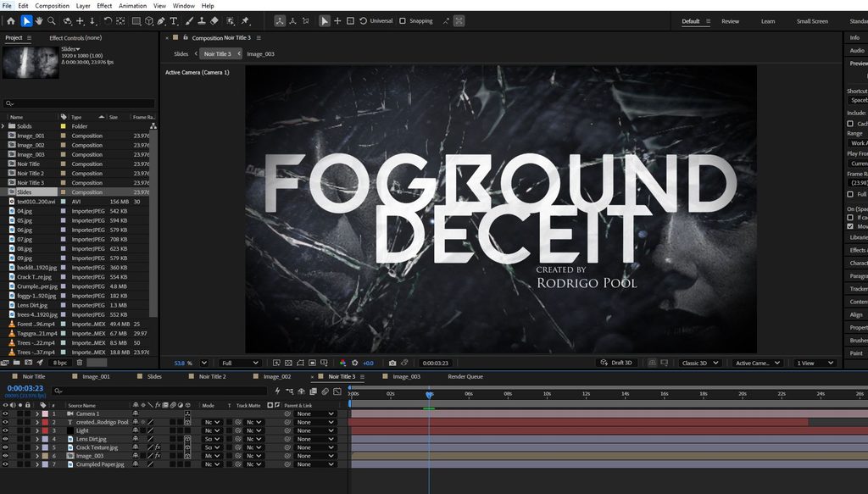868x494 pixels.
Task: Open the RGB channel display icon
Action: click(x=342, y=363)
